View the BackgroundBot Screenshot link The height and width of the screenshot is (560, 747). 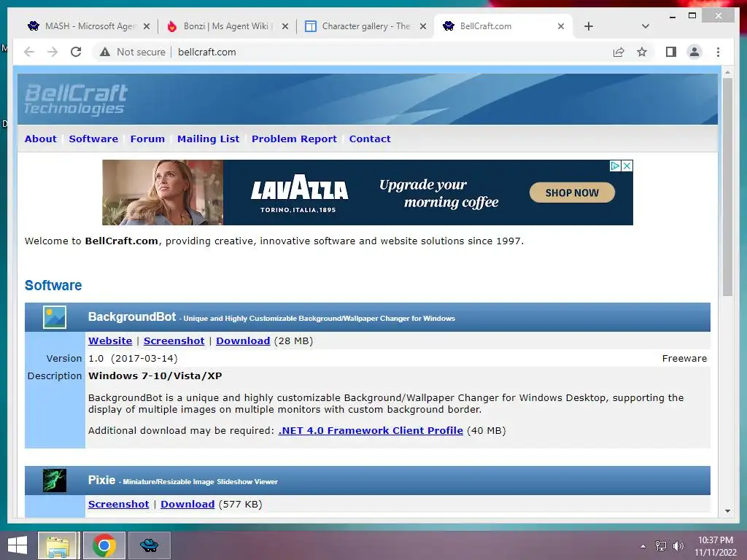pos(174,341)
